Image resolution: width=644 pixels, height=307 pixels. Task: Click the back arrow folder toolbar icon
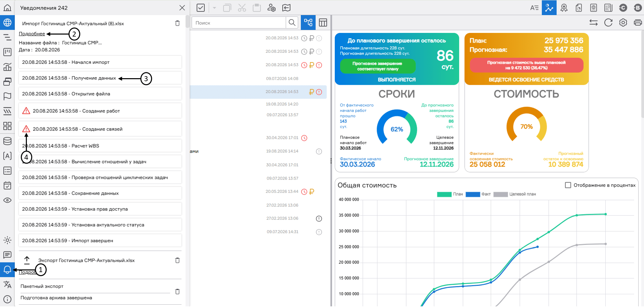point(286,8)
